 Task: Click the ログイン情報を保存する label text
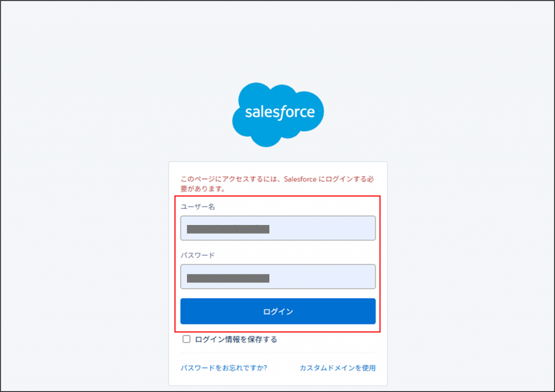(x=236, y=339)
